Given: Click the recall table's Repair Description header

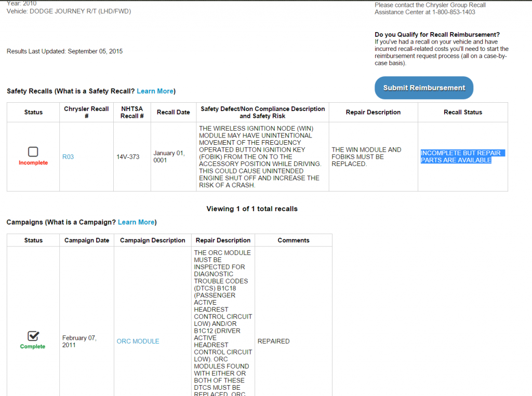Looking at the screenshot, I should (373, 112).
